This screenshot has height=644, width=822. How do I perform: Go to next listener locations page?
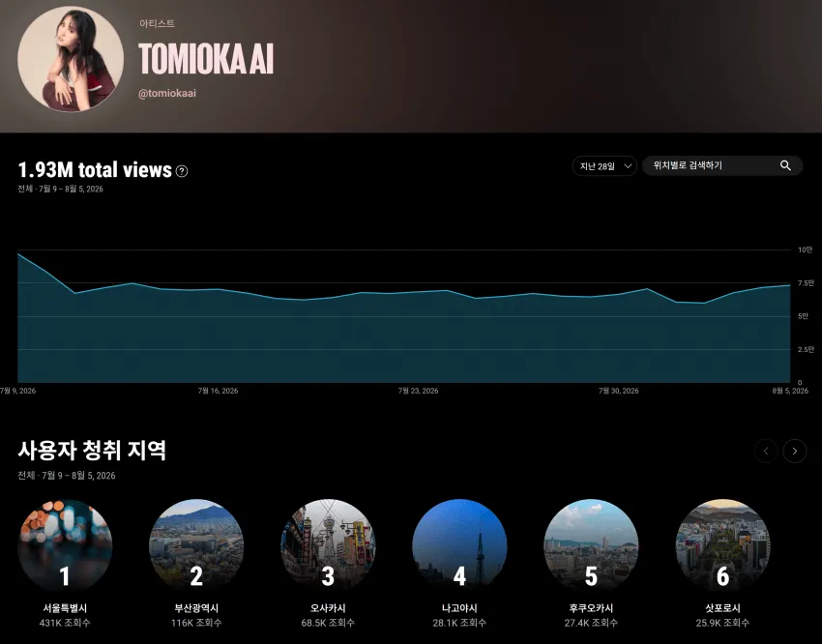pyautogui.click(x=794, y=451)
